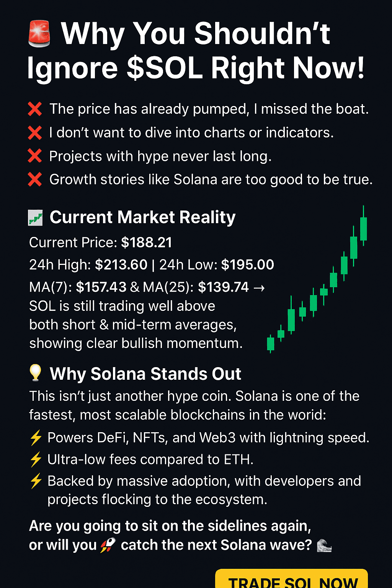The width and height of the screenshot is (392, 588).
Task: Click the wave emoji after "Solana wave?"
Action: point(324,546)
